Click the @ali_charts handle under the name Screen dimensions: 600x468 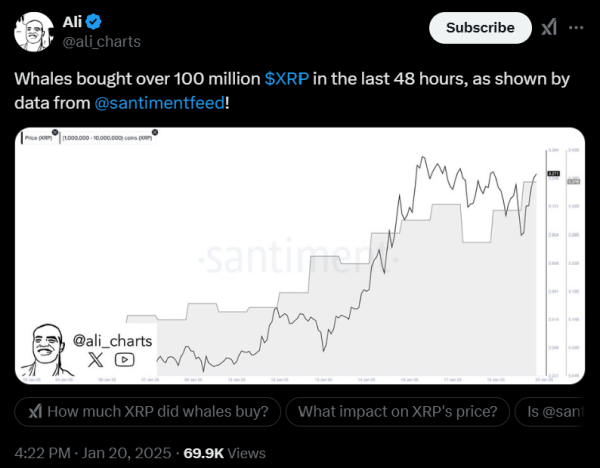(104, 41)
